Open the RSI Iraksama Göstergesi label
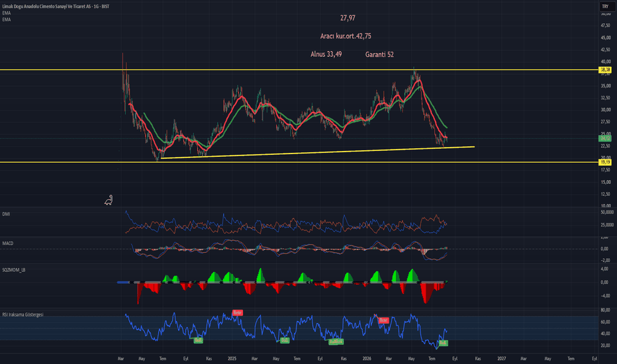 click(23, 314)
